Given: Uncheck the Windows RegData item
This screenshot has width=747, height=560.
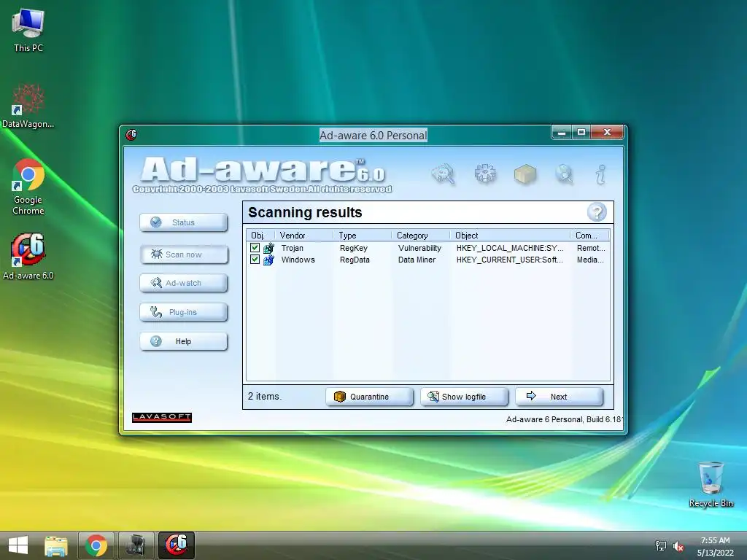Looking at the screenshot, I should click(255, 260).
